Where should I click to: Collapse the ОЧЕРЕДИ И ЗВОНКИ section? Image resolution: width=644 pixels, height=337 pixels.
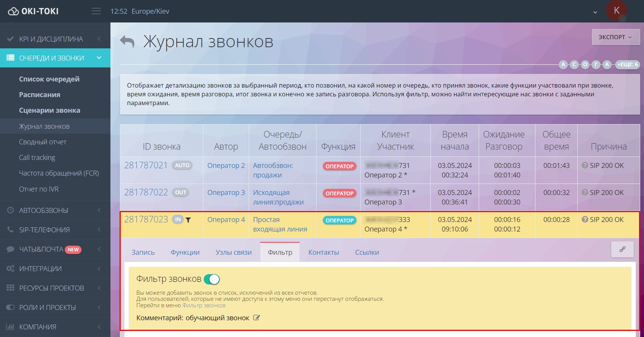(99, 58)
